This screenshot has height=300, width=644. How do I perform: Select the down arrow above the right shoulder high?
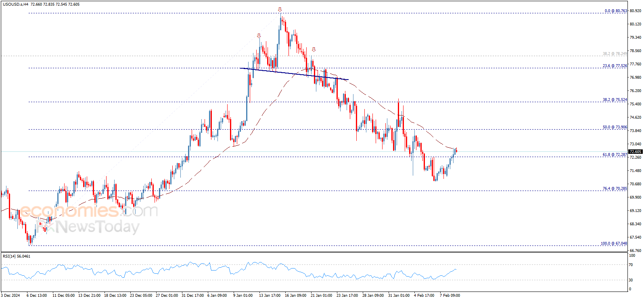click(x=314, y=50)
